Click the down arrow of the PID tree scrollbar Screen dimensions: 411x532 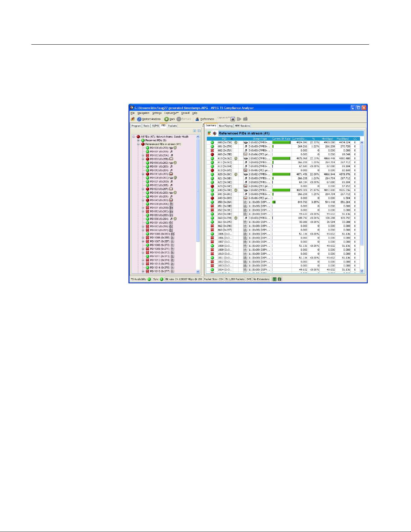pyautogui.click(x=198, y=272)
